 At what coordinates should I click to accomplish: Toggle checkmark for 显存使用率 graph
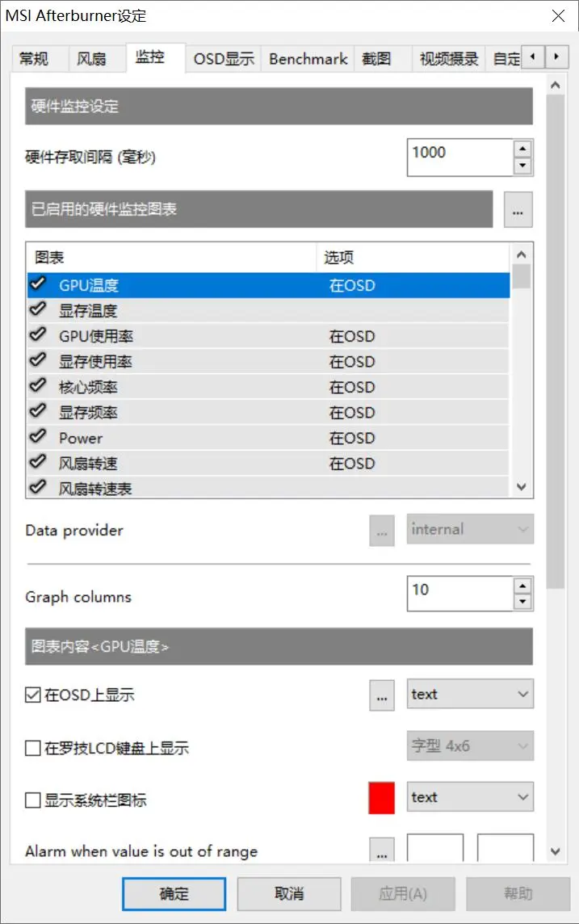click(38, 359)
